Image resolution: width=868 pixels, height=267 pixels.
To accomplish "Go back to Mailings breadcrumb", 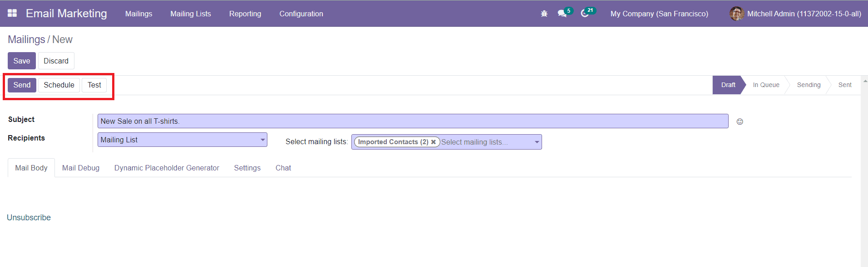I will coord(26,39).
